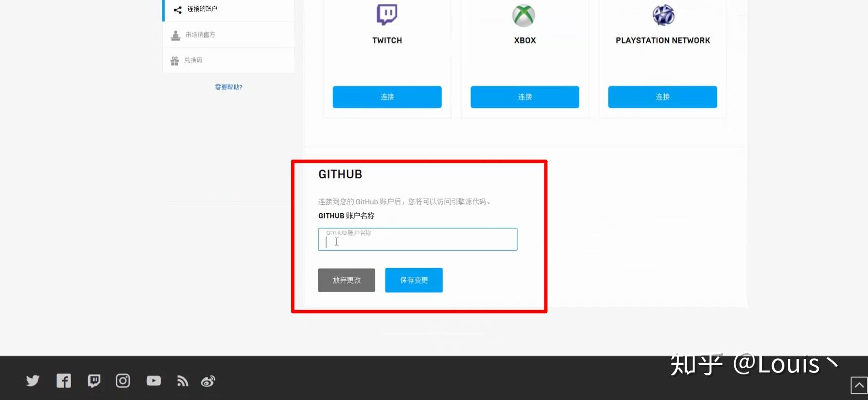Click the Twitch logo icon on card
The image size is (868, 400).
[x=387, y=14]
